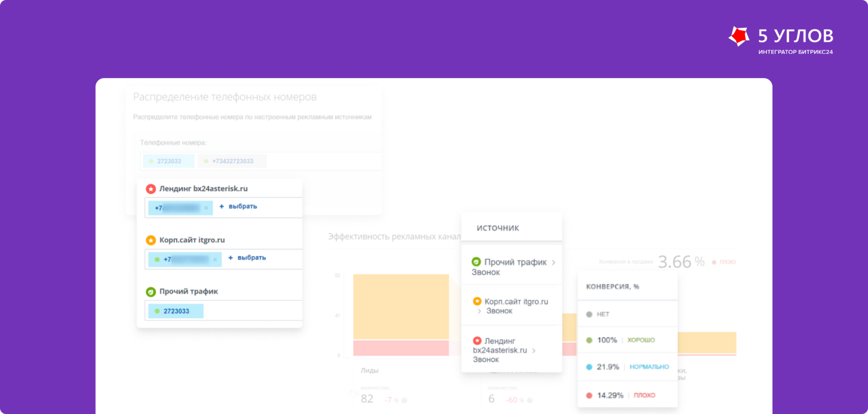
Task: Click the 3.66 % conversion value
Action: [x=681, y=262]
